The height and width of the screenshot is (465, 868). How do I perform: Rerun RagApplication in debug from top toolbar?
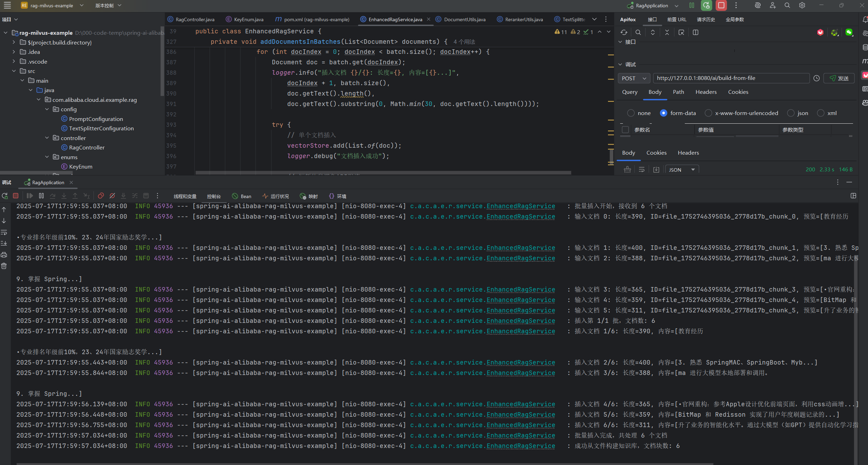[x=706, y=5]
